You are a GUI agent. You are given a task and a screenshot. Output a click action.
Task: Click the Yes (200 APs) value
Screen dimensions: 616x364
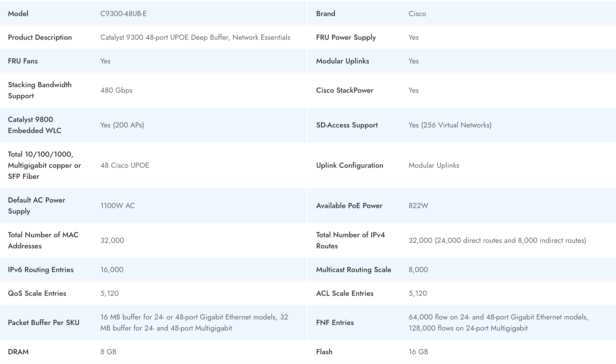coord(122,125)
